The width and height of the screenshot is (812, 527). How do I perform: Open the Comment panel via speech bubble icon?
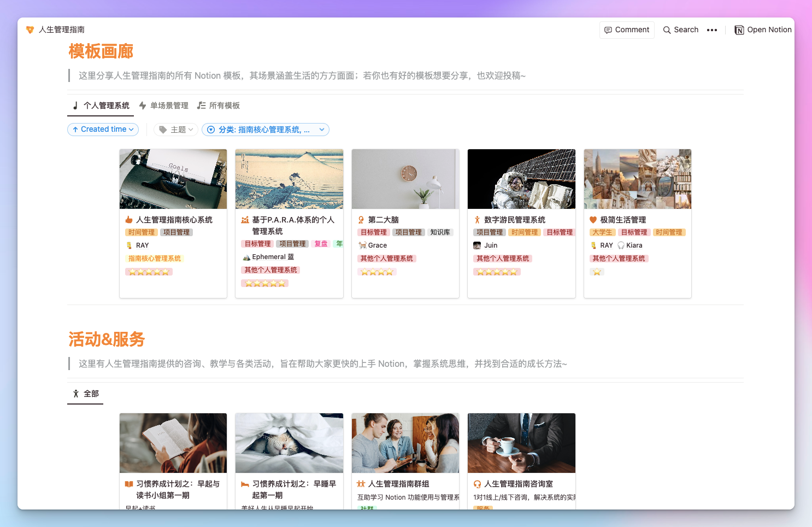pos(609,30)
